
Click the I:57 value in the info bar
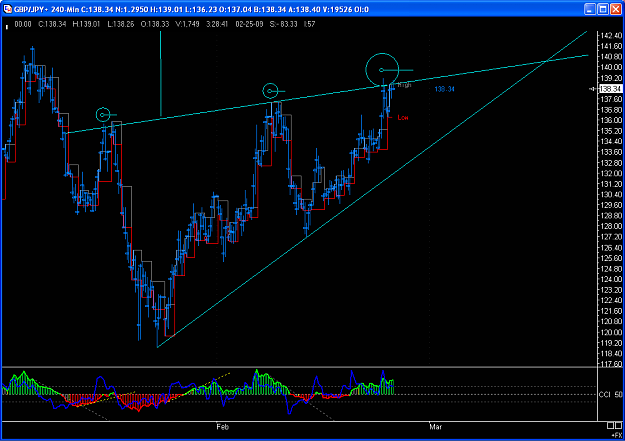click(x=309, y=24)
